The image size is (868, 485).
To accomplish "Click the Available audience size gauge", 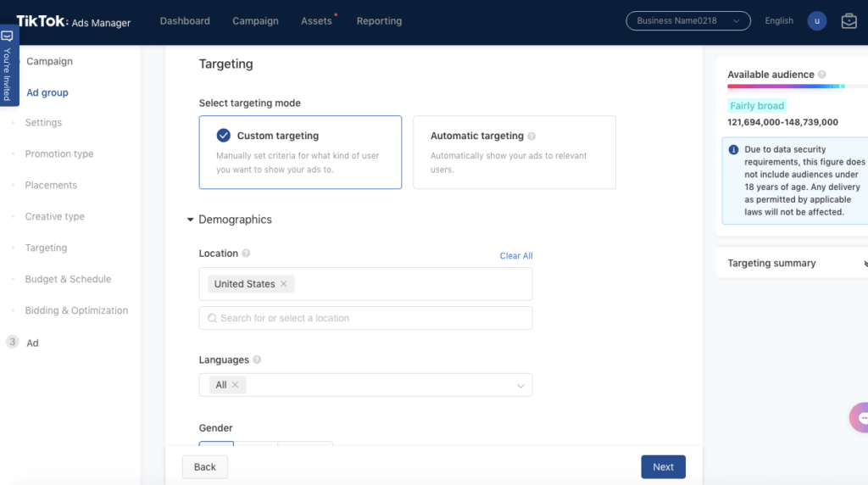I will click(x=786, y=86).
